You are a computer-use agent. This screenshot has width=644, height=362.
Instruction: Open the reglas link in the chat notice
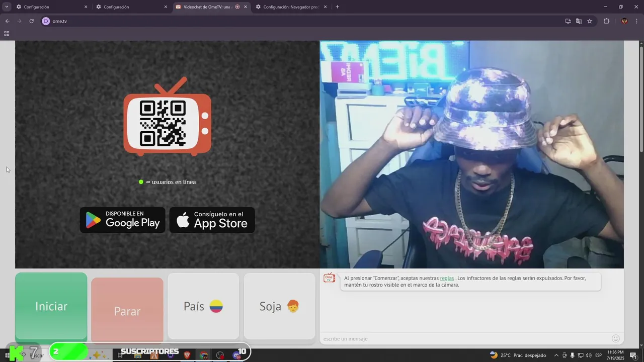[x=447, y=278]
